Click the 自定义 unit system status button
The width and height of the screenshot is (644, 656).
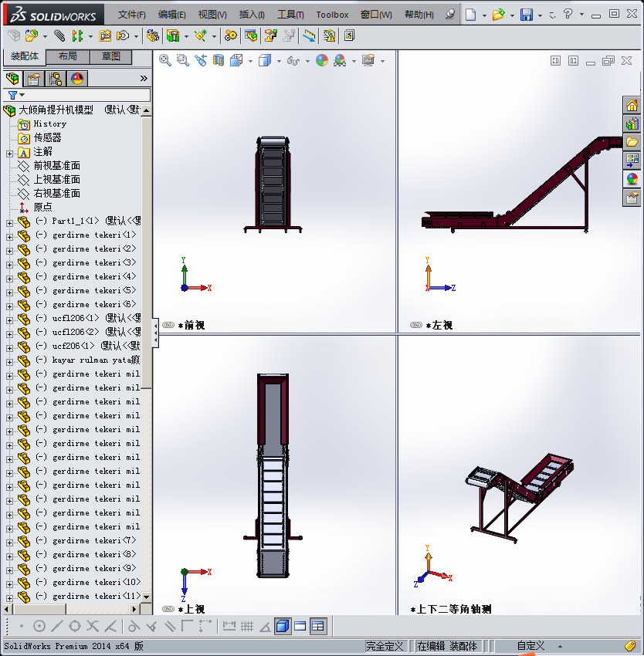530,646
